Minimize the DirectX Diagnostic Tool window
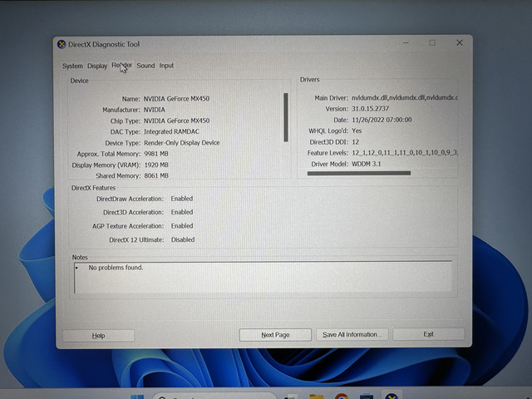Screen dimensions: 532x399 click(x=406, y=42)
